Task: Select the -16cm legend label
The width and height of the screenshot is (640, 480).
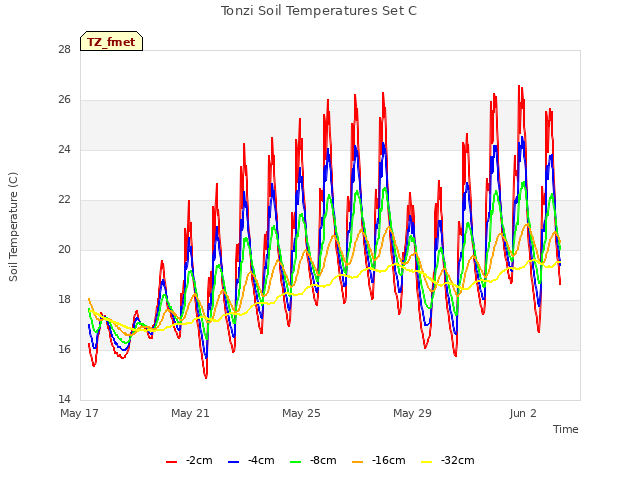Action: tap(389, 460)
